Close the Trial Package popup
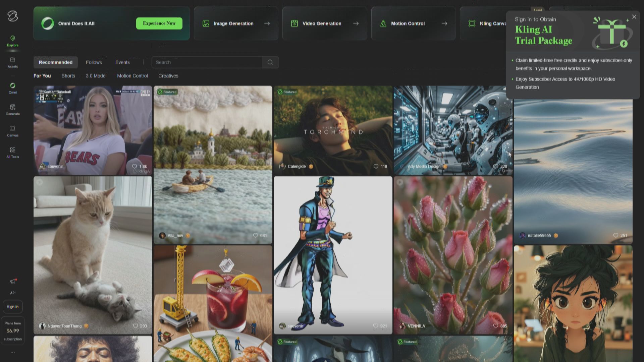 (x=634, y=17)
